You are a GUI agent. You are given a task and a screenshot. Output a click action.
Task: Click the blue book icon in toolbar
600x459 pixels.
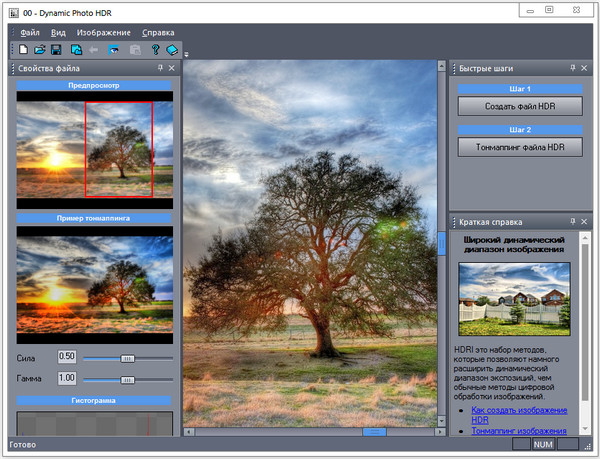click(x=172, y=49)
